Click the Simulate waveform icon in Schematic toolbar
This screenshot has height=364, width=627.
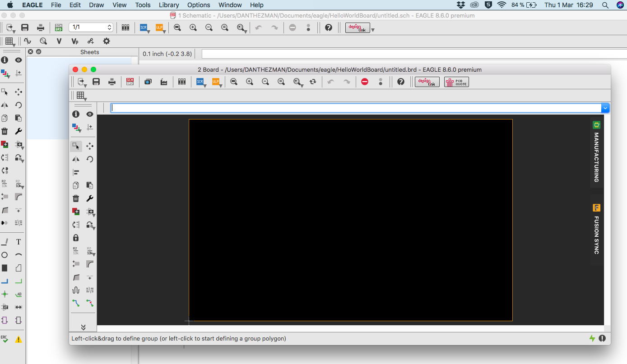pyautogui.click(x=28, y=41)
